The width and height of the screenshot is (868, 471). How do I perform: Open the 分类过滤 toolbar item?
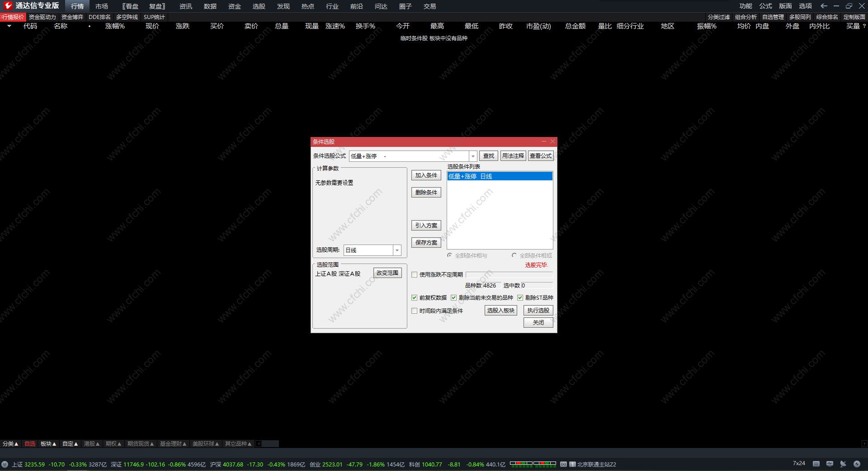pos(719,17)
